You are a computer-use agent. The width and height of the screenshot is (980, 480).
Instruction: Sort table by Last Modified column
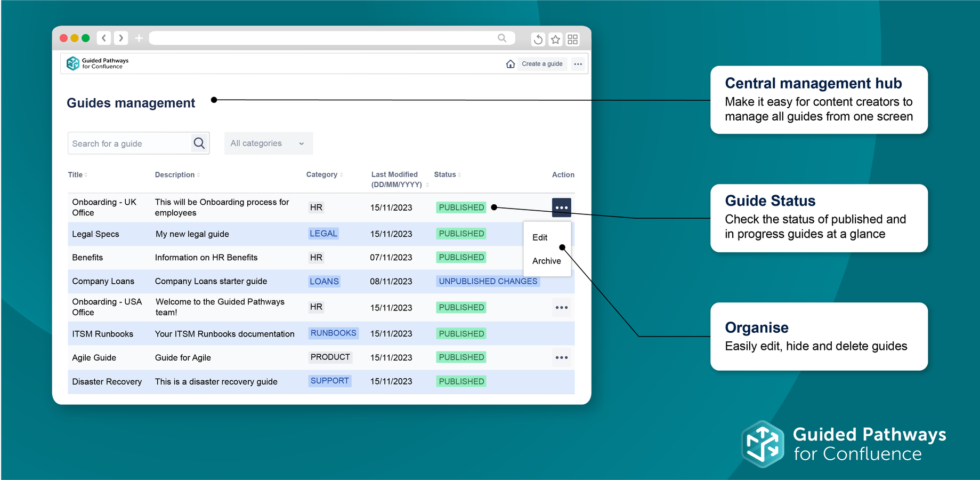(399, 180)
